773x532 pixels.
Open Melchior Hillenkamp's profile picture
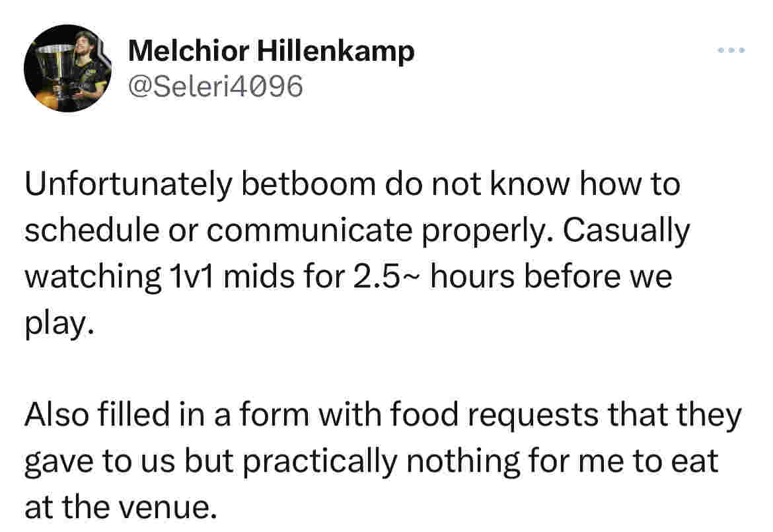67,68
